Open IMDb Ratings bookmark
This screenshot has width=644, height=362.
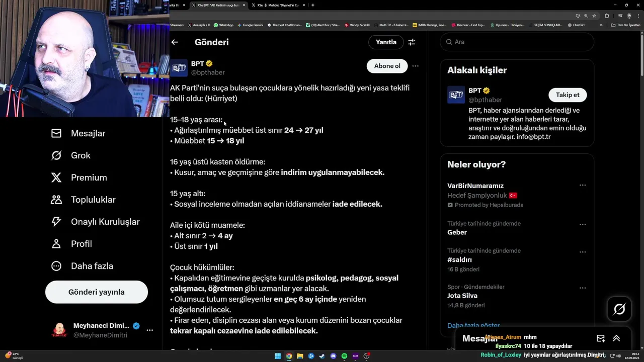click(429, 25)
